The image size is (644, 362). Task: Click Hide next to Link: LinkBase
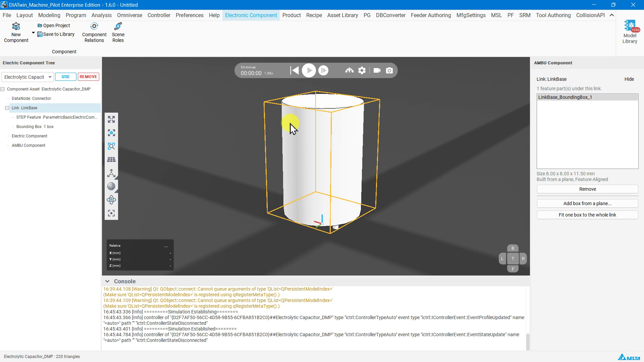[629, 79]
